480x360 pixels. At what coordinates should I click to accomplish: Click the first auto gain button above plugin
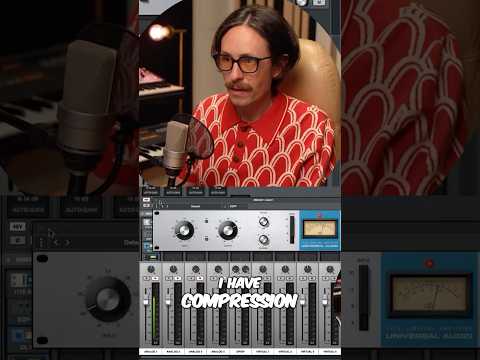click(x=150, y=192)
